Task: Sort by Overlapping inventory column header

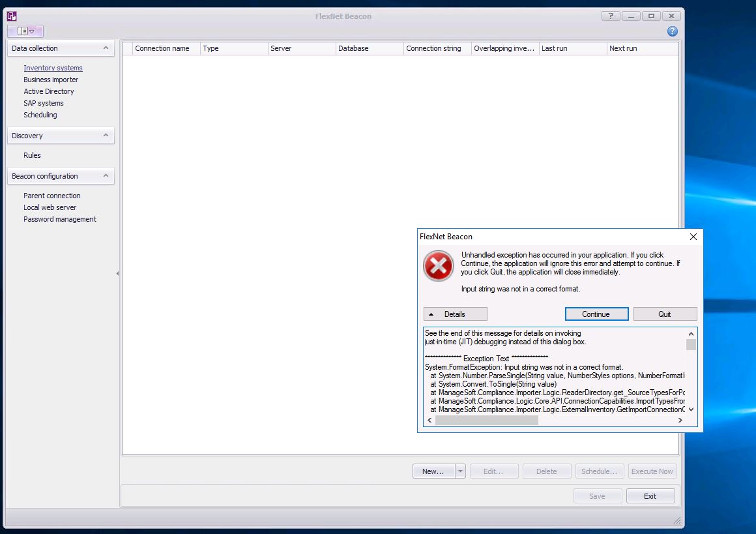Action: [x=505, y=48]
